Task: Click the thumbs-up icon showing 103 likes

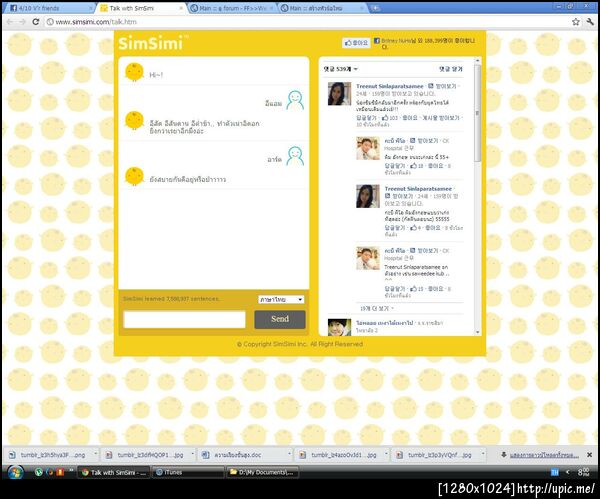Action: tap(385, 118)
